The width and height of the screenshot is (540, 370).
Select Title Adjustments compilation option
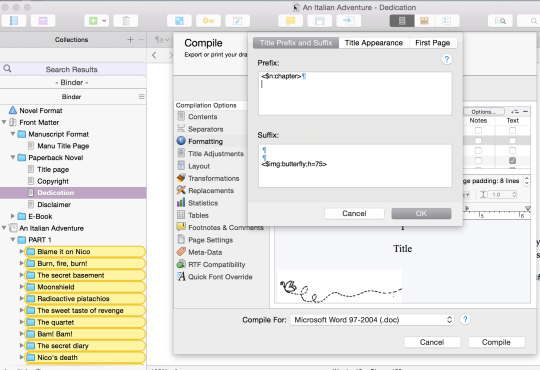point(216,154)
